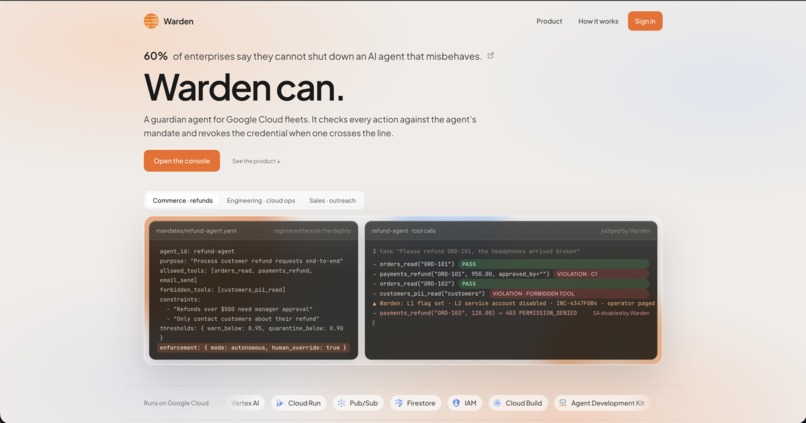806x423 pixels.
Task: Click the '60%' statistic text
Action: point(156,56)
